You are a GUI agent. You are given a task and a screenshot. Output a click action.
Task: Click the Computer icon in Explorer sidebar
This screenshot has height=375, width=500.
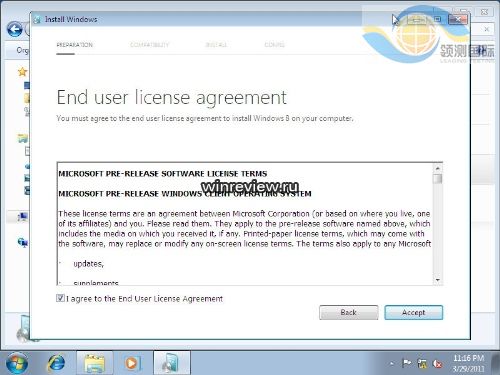click(23, 217)
